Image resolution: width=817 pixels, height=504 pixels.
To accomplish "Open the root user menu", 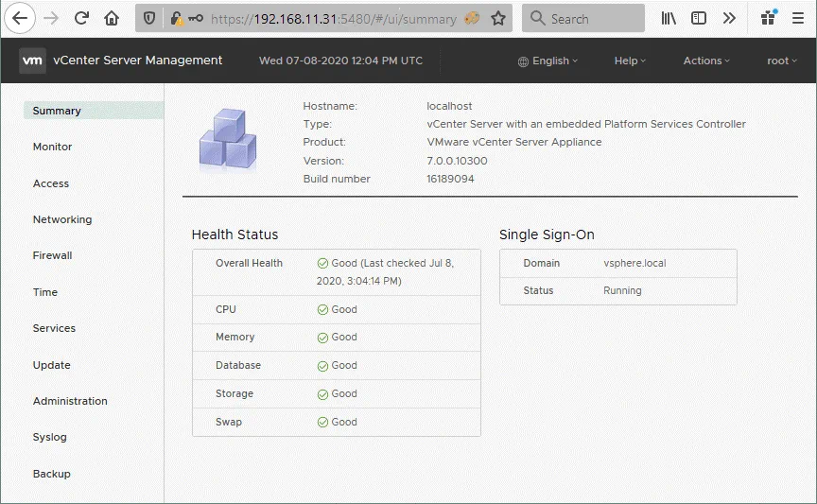I will [x=782, y=61].
